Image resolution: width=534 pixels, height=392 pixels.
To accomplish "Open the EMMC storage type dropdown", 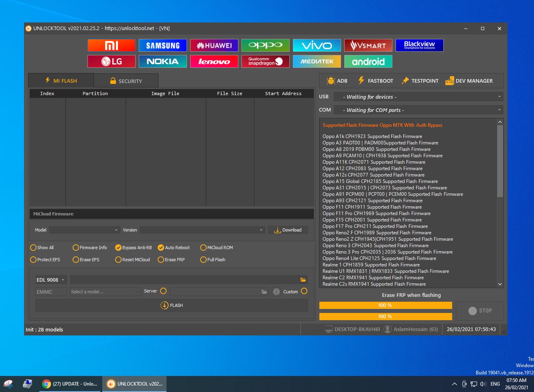I will click(51, 292).
